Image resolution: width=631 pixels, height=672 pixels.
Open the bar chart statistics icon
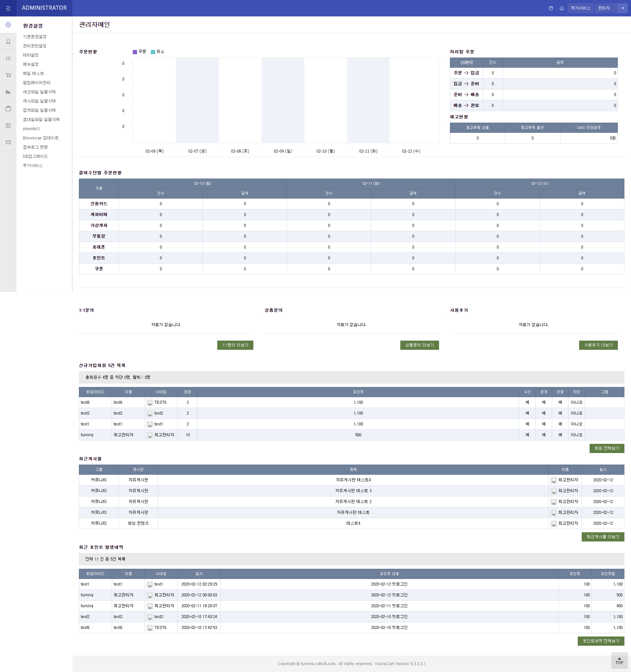click(8, 92)
